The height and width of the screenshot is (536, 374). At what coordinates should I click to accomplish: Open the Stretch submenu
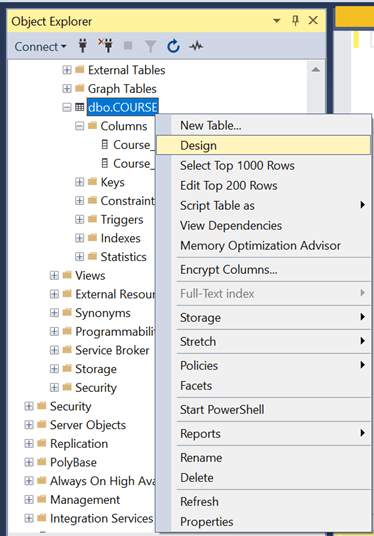[264, 341]
